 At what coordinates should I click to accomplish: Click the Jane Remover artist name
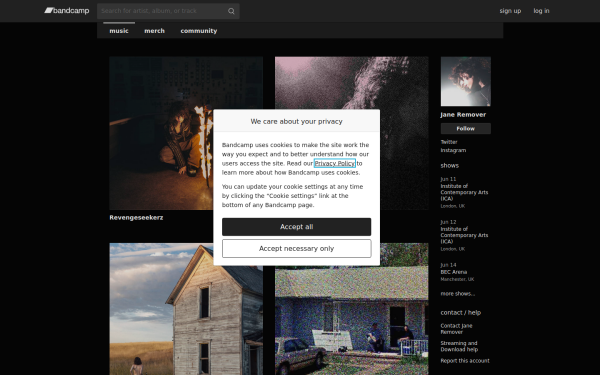tap(463, 114)
